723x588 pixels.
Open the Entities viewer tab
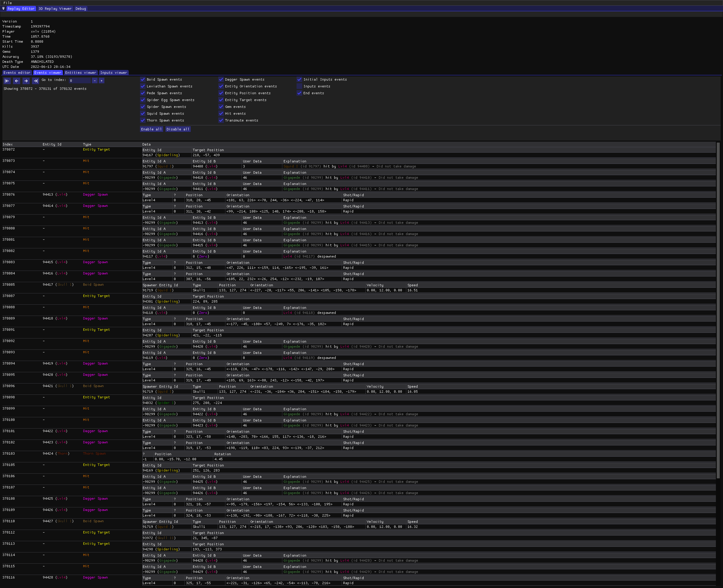point(80,73)
